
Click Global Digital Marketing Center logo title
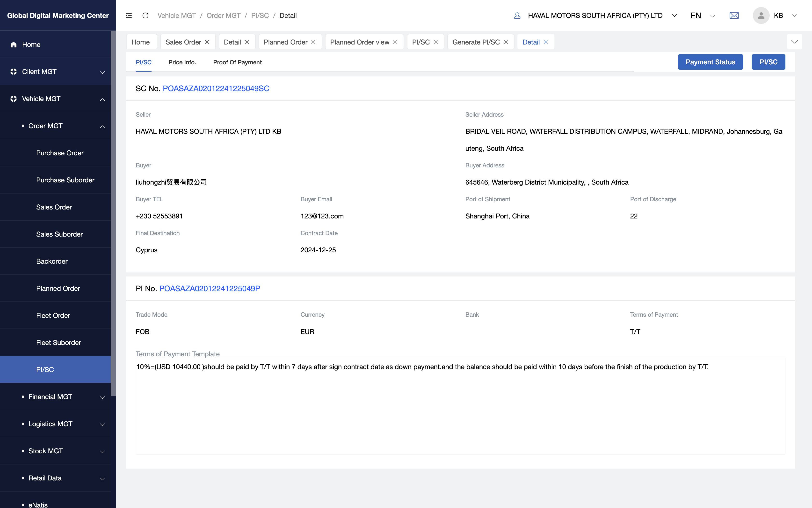point(58,15)
